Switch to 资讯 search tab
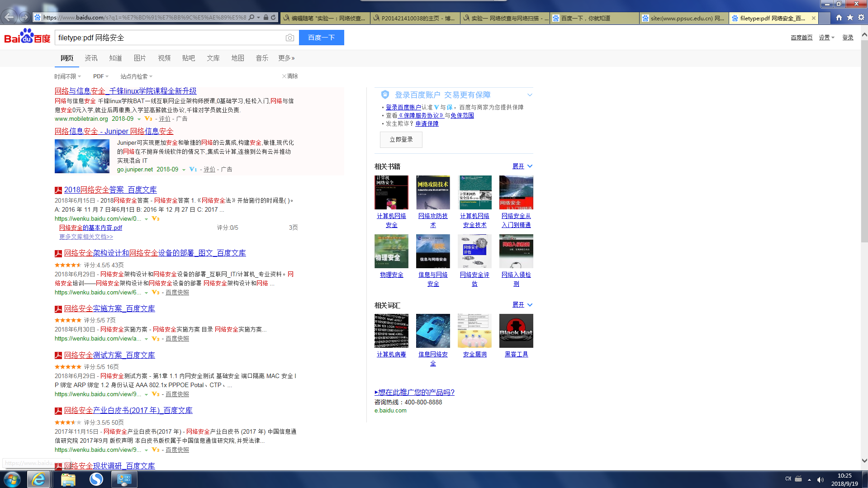 point(91,58)
